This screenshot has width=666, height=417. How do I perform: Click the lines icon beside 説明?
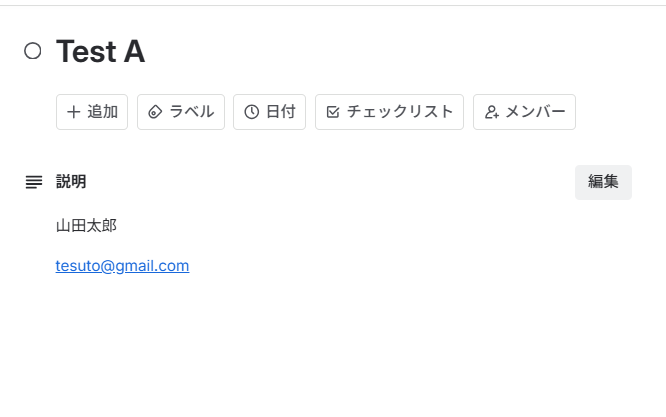click(34, 182)
